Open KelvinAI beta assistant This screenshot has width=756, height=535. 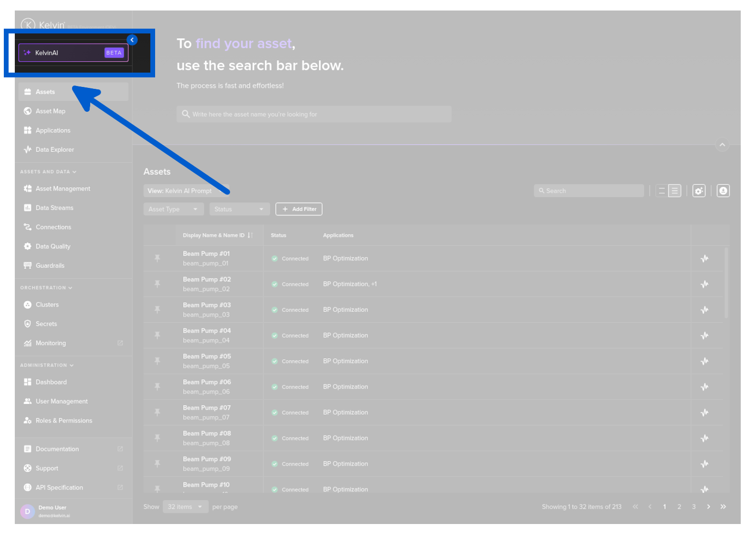point(73,53)
